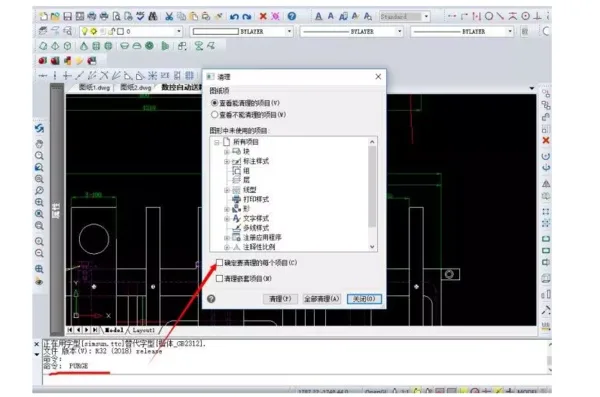Check 'Confirm each item to be purged' box
Screen dimensions: 600x397
pos(219,263)
